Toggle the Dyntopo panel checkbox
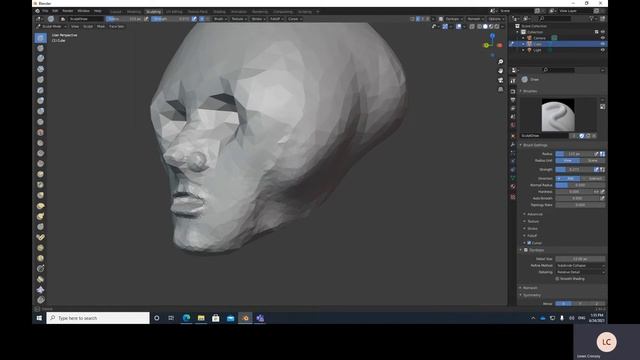 [x=526, y=250]
